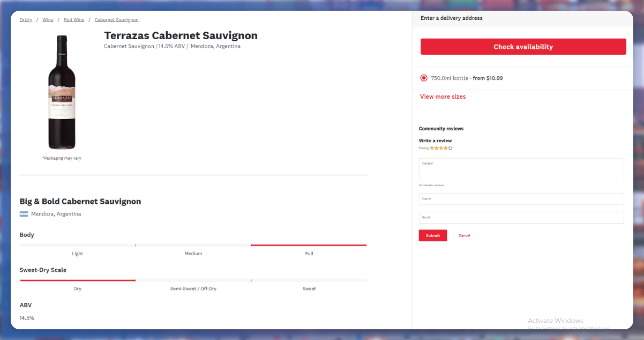The width and height of the screenshot is (644, 340).
Task: Click the Write a review heading
Action: pos(435,141)
